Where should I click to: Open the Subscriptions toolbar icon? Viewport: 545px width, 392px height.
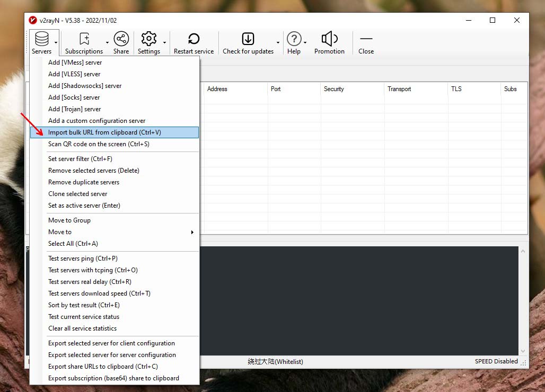click(84, 39)
